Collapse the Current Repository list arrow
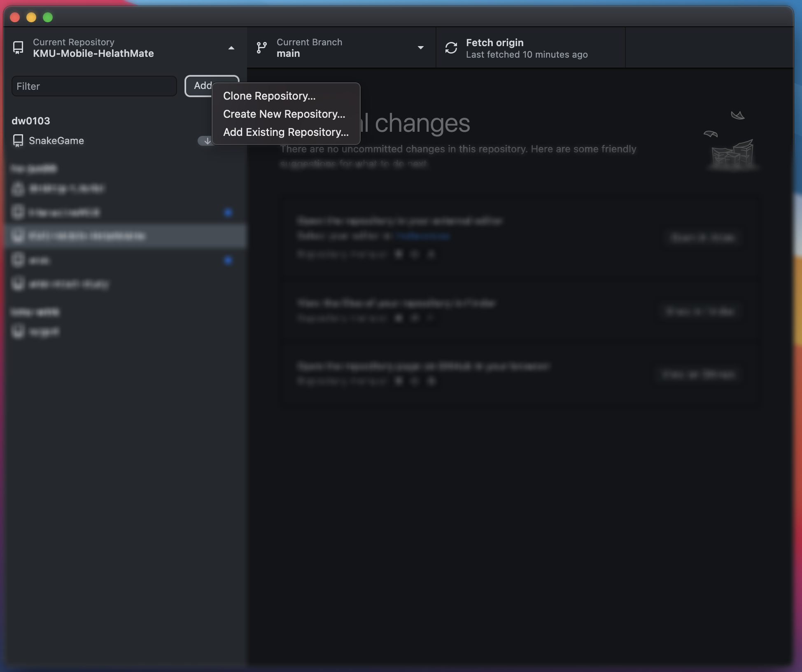The width and height of the screenshot is (802, 672). (x=231, y=48)
